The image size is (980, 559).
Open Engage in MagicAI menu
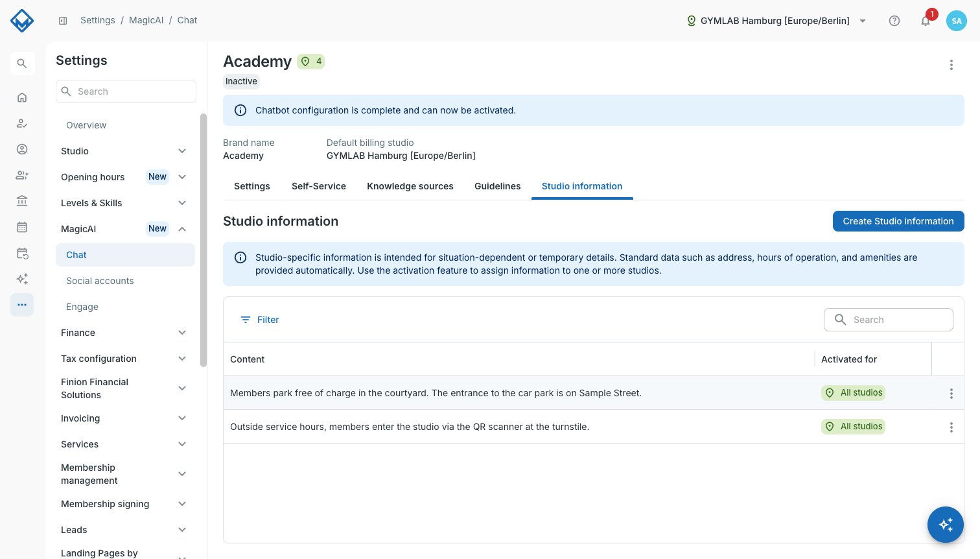pyautogui.click(x=125, y=307)
